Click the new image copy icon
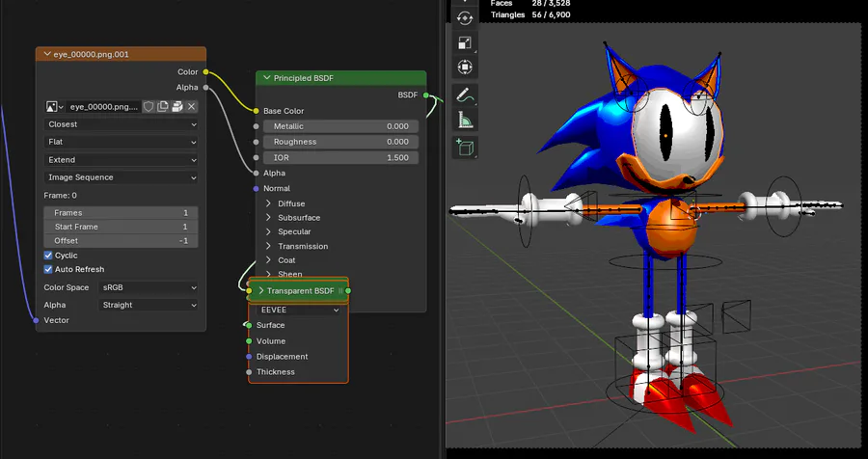Screen dimensions: 868x459 click(163, 106)
